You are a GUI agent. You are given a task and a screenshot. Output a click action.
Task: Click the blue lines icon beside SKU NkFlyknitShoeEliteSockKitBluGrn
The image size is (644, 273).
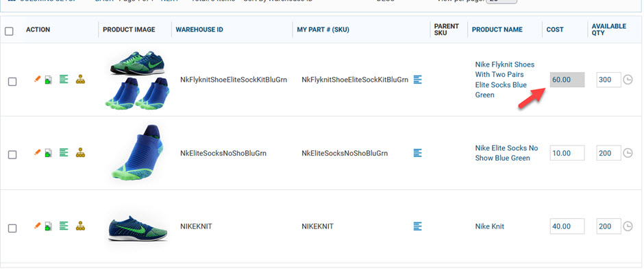click(x=418, y=80)
